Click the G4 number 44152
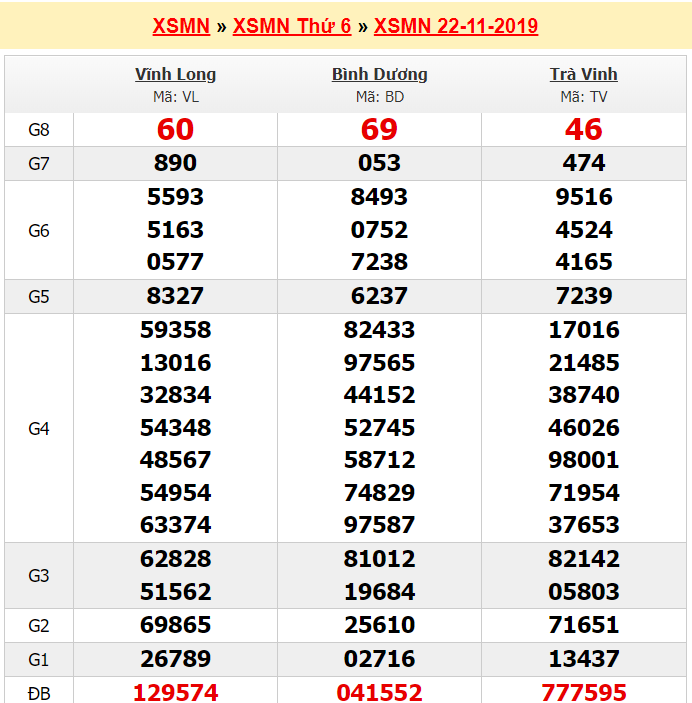Image resolution: width=692 pixels, height=703 pixels. (x=379, y=395)
